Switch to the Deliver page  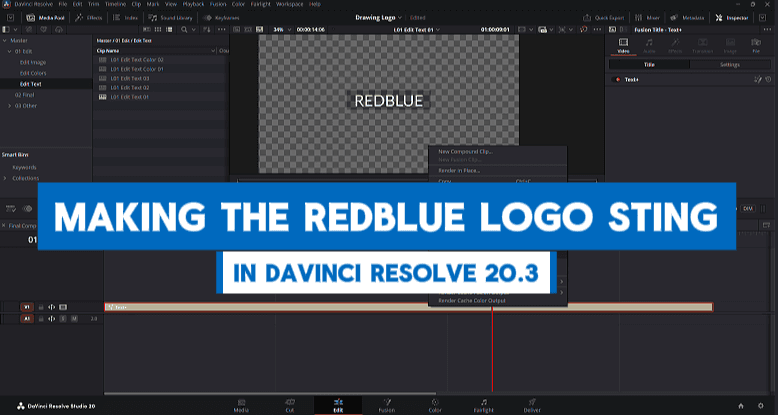[532, 406]
